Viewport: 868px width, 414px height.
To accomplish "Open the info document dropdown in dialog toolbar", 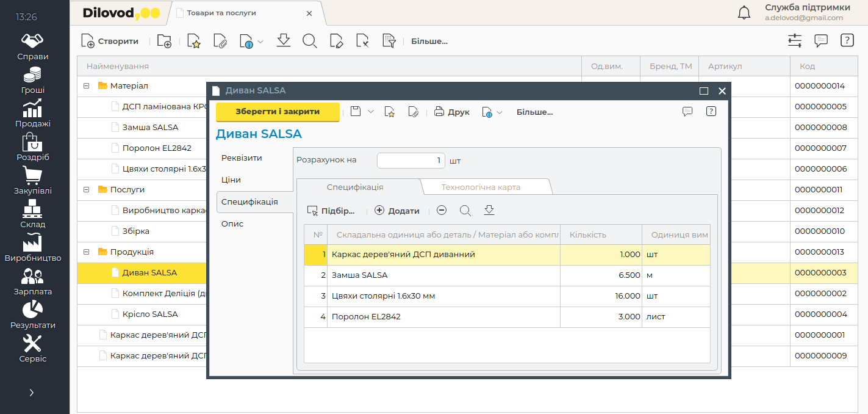I will pos(492,112).
